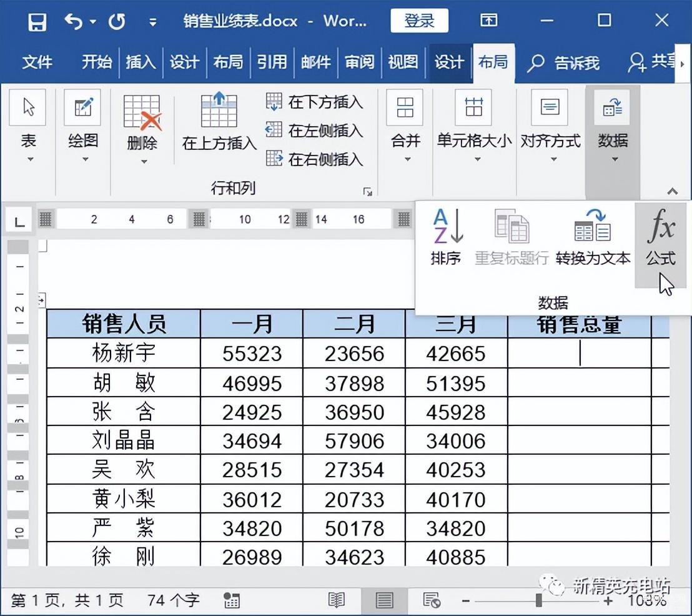Click the zoom out minus button

(465, 601)
